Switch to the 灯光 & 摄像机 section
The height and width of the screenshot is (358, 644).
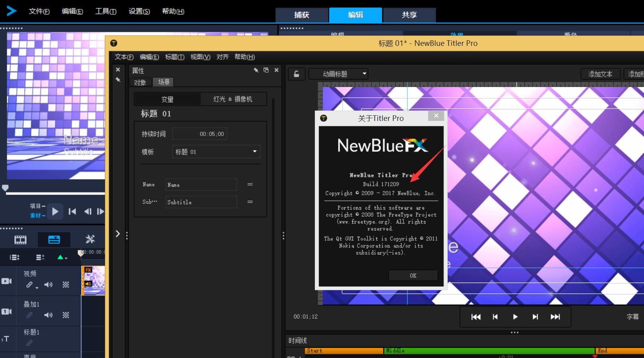[233, 99]
